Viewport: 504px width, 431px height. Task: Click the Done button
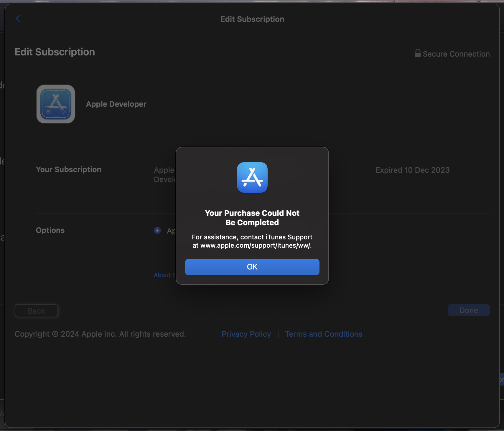click(468, 310)
